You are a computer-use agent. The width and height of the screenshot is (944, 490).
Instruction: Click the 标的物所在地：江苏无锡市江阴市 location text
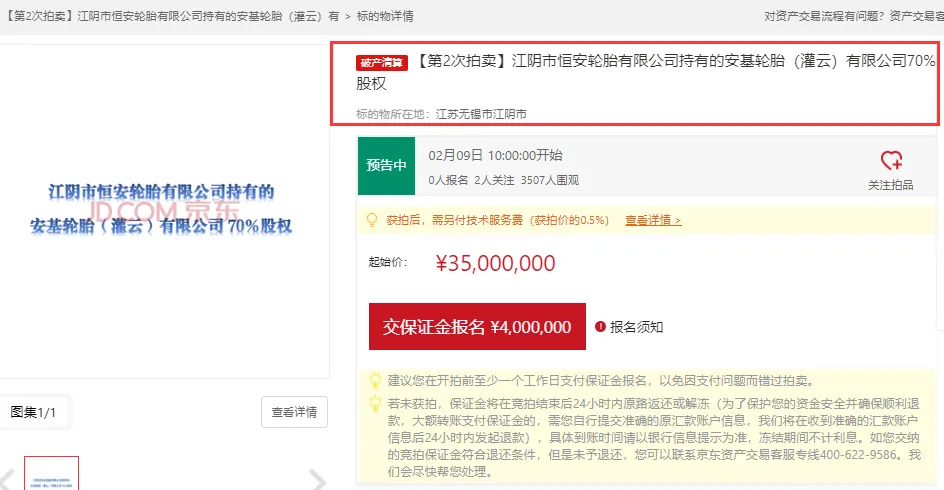441,114
